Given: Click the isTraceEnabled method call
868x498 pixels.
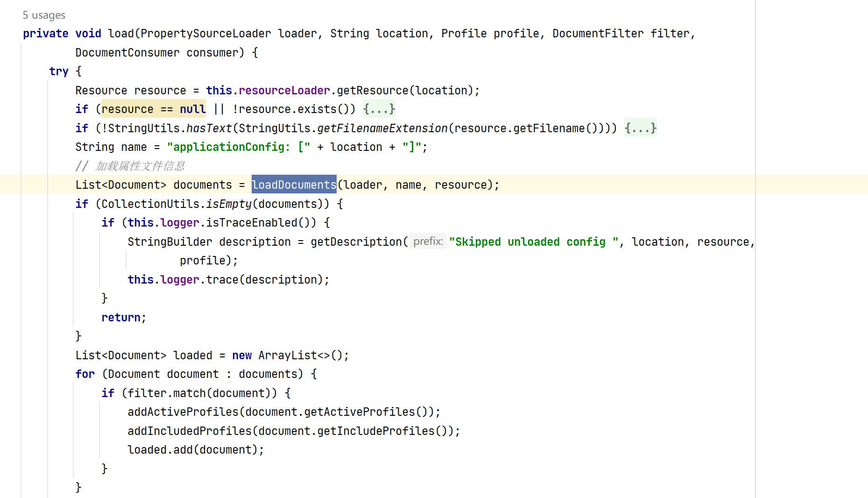Looking at the screenshot, I should [x=252, y=223].
